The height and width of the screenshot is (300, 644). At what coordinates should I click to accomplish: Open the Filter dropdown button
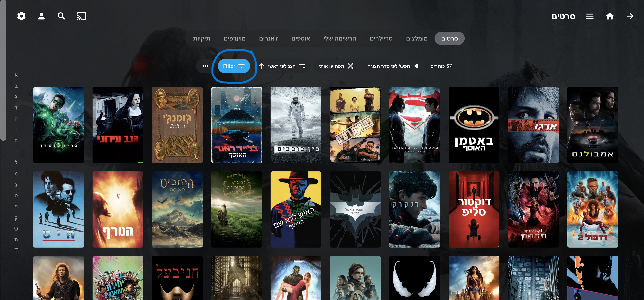point(233,66)
